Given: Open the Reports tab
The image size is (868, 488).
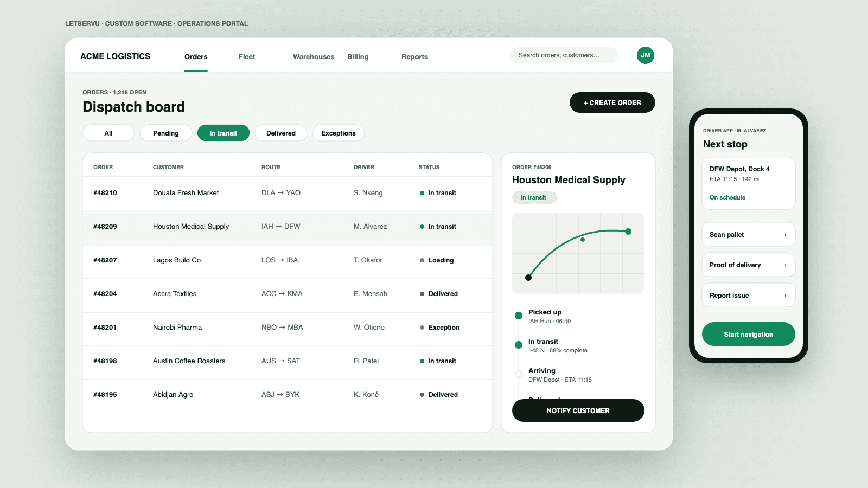Looking at the screenshot, I should 414,57.
